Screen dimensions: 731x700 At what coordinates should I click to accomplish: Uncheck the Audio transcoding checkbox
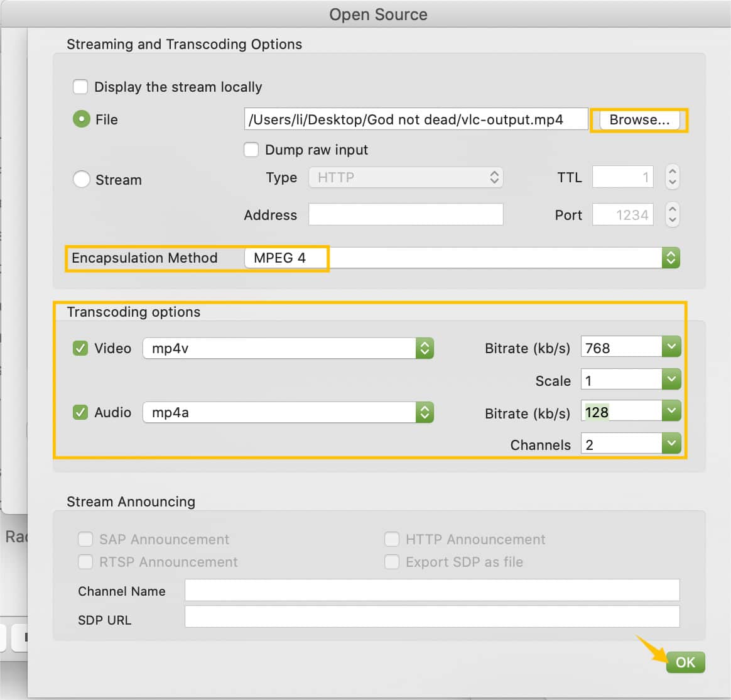pyautogui.click(x=80, y=412)
